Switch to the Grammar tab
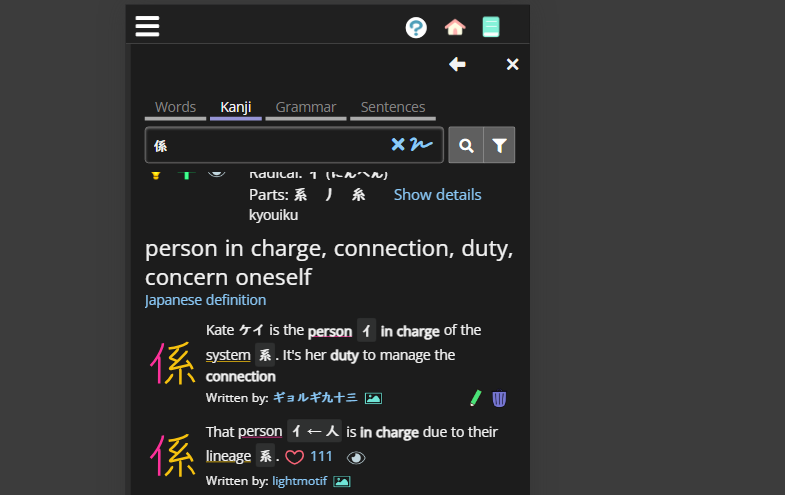Viewport: 785px width, 495px height. point(306,107)
